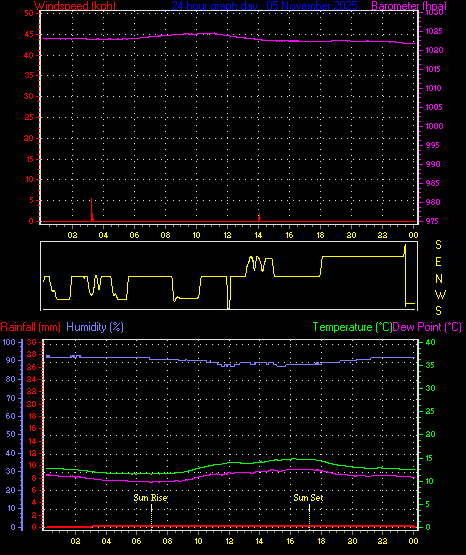Image resolution: width=466 pixels, height=555 pixels.
Task: Click the wind direction letter W
Action: tap(441, 294)
